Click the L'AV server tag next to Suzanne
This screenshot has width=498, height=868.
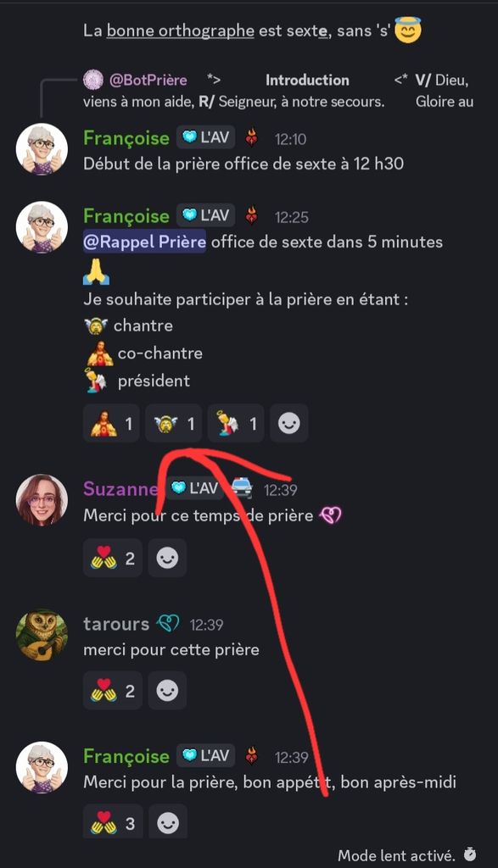tap(195, 487)
